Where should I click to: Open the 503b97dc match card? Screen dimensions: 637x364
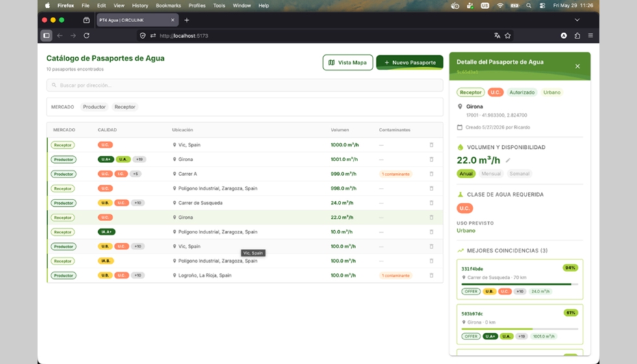point(519,324)
